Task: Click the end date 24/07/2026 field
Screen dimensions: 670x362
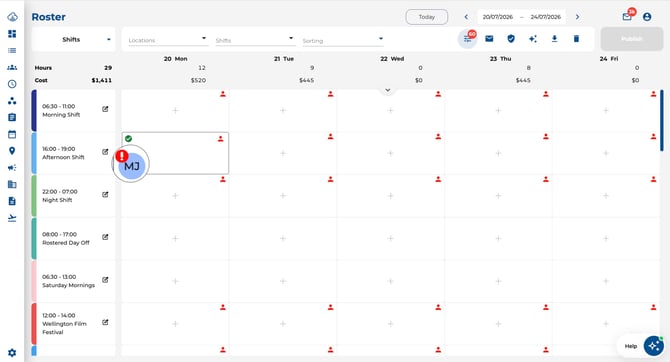Action: 546,17
